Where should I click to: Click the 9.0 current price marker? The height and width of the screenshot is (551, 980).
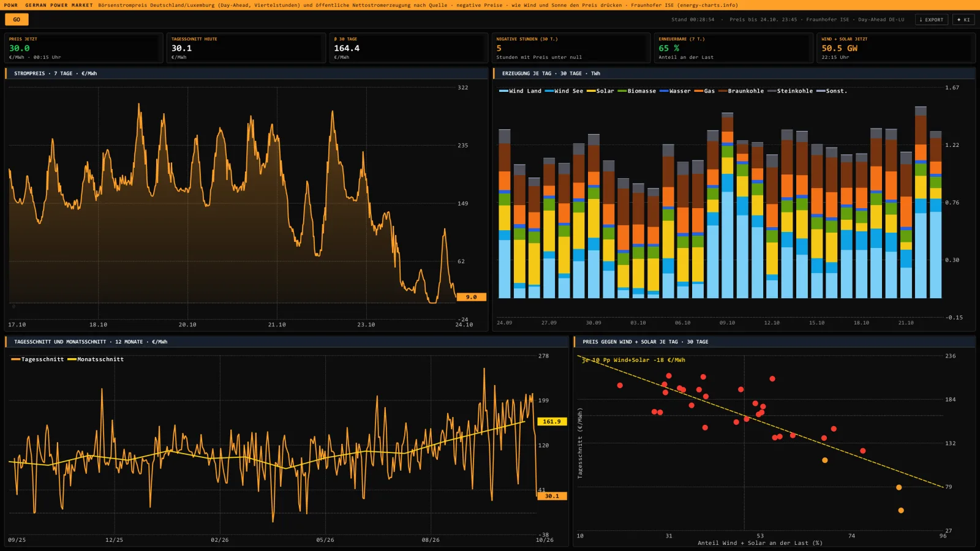471,297
